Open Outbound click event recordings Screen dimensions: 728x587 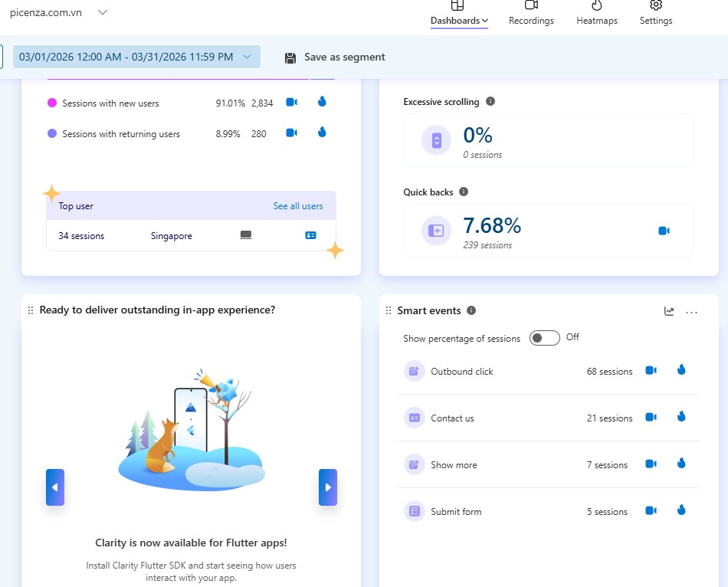point(651,371)
